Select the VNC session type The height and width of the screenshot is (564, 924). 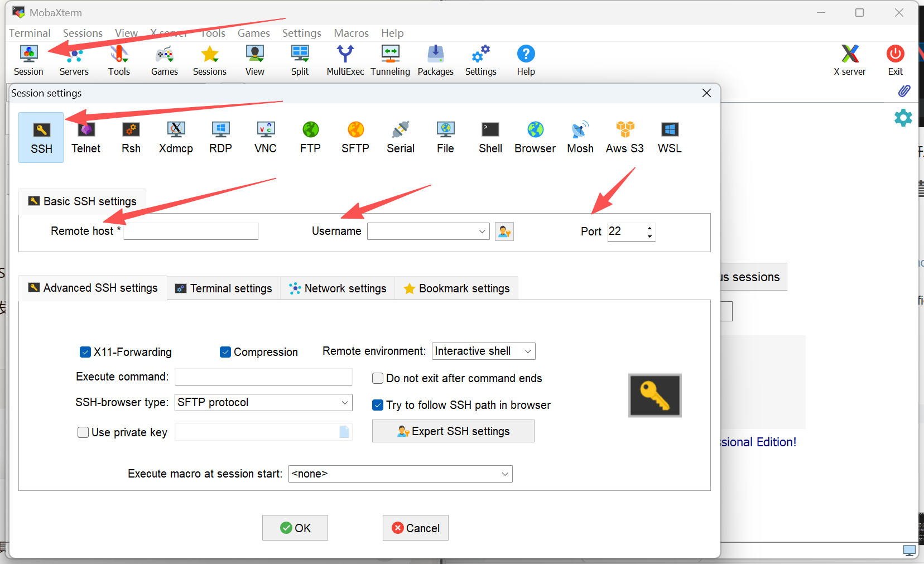(x=266, y=138)
